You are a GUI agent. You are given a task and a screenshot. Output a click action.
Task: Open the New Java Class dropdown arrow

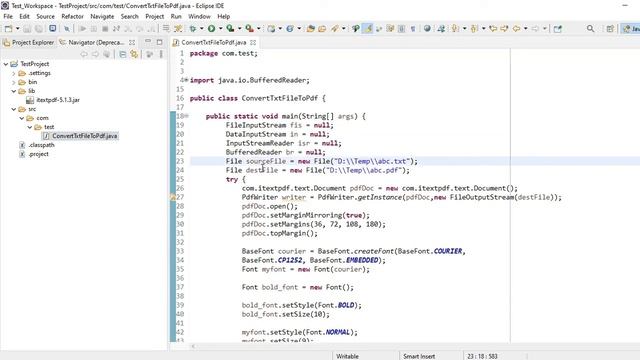299,29
